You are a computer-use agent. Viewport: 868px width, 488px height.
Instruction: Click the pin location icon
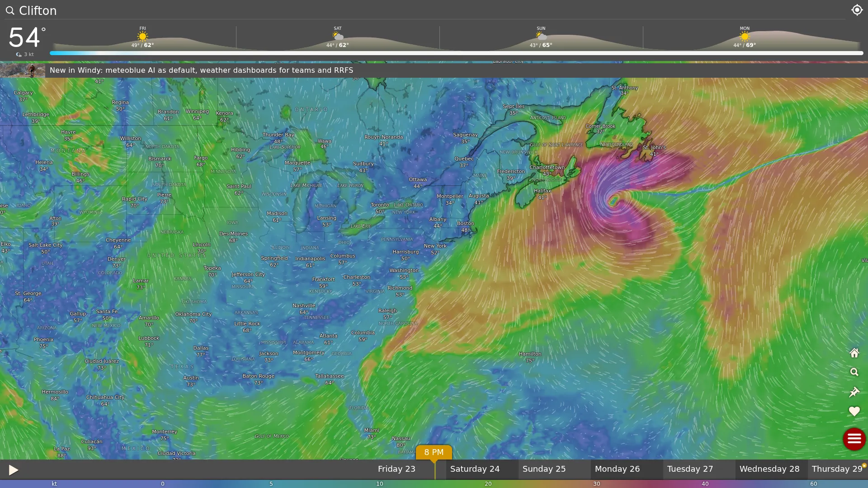pos(854,392)
